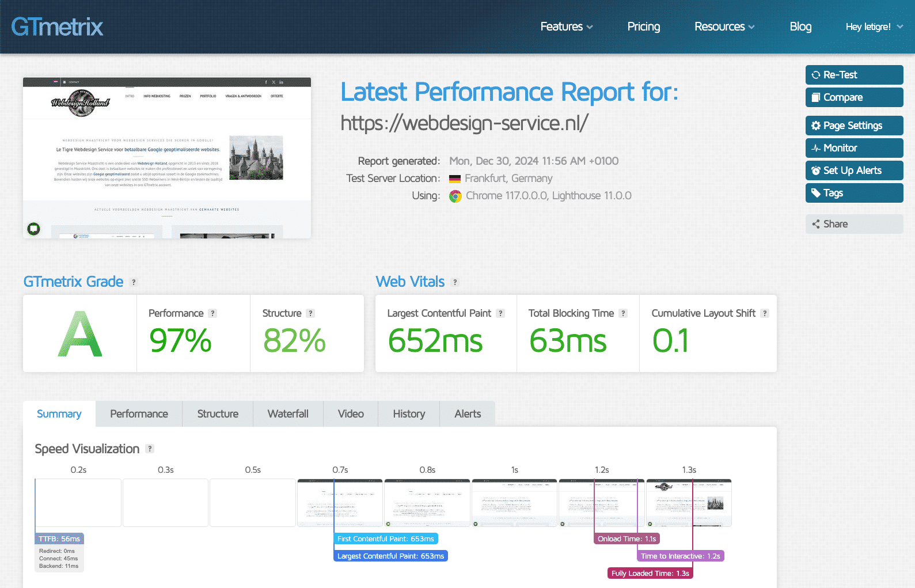Click Set Up Alerts alarm button
Viewport: 915px width, 588px height.
[x=854, y=170]
